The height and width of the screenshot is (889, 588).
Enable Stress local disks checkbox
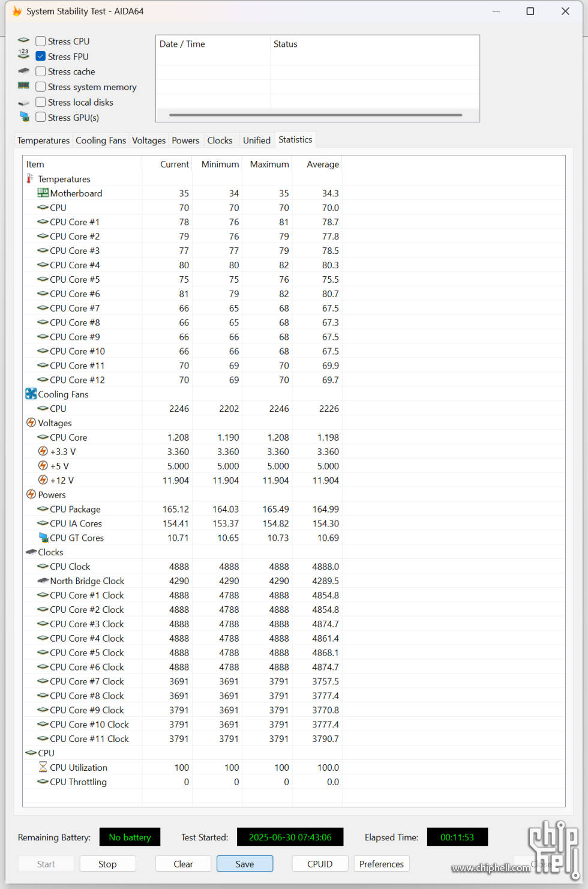(x=41, y=102)
